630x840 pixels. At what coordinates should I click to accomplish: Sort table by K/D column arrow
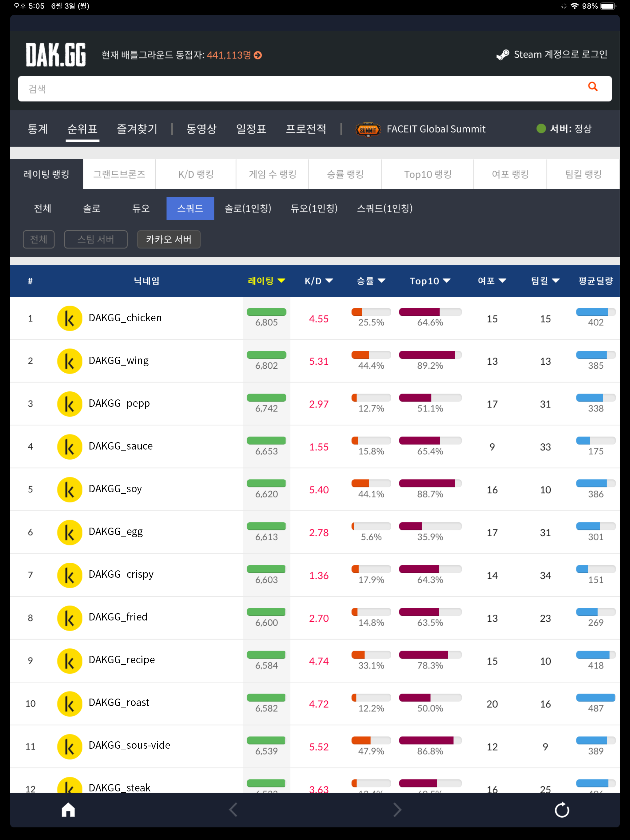pos(329,281)
